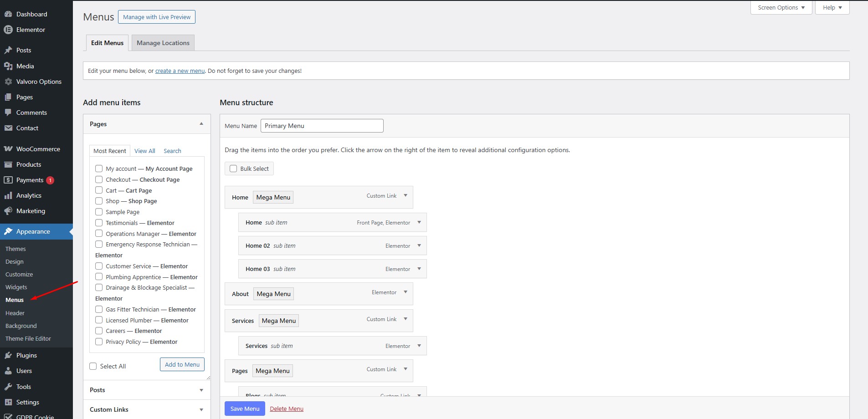Open the Screen Options dropdown
This screenshot has width=868, height=419.
coord(781,8)
